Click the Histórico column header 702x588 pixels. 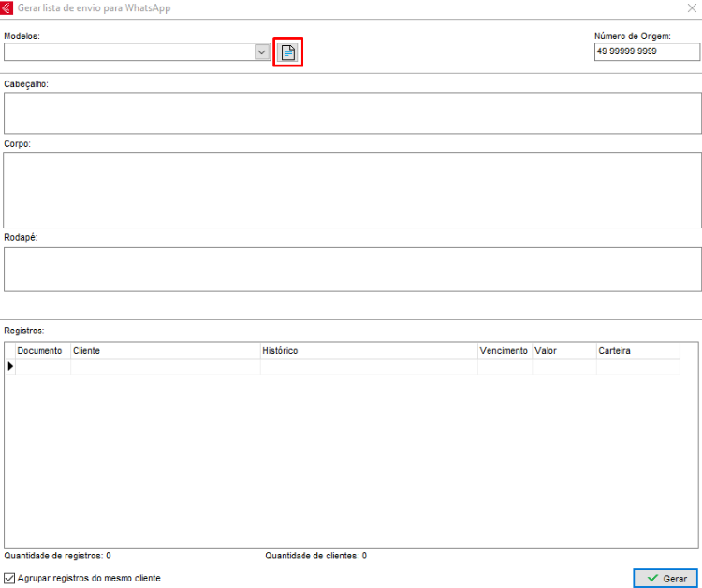[x=368, y=351]
